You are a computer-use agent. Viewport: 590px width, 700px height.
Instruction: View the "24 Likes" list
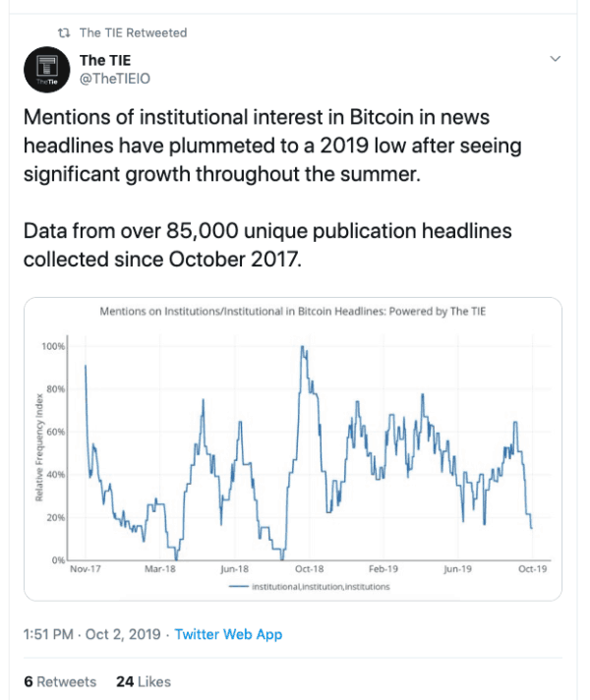coord(143,681)
